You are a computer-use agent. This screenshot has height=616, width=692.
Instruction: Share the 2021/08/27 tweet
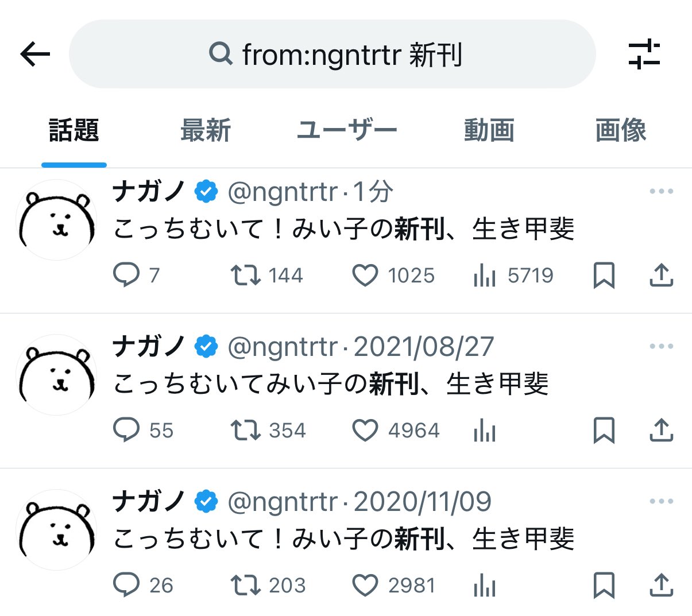click(x=661, y=430)
